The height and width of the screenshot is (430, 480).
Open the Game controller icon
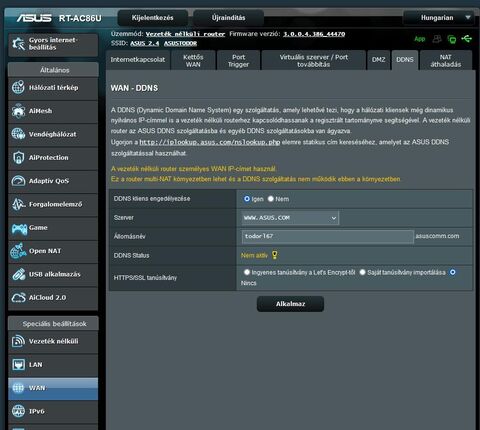19,228
